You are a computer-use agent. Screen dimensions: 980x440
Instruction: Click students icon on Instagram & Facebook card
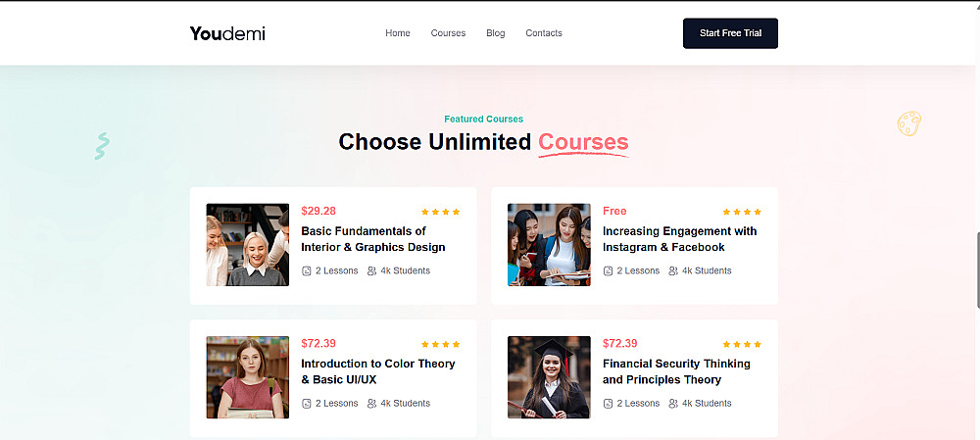click(673, 271)
